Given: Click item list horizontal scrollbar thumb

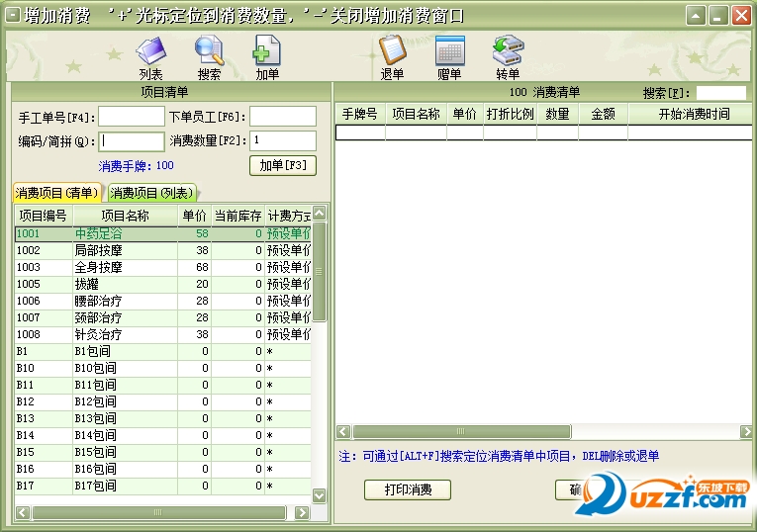Looking at the screenshot, I should point(158,512).
